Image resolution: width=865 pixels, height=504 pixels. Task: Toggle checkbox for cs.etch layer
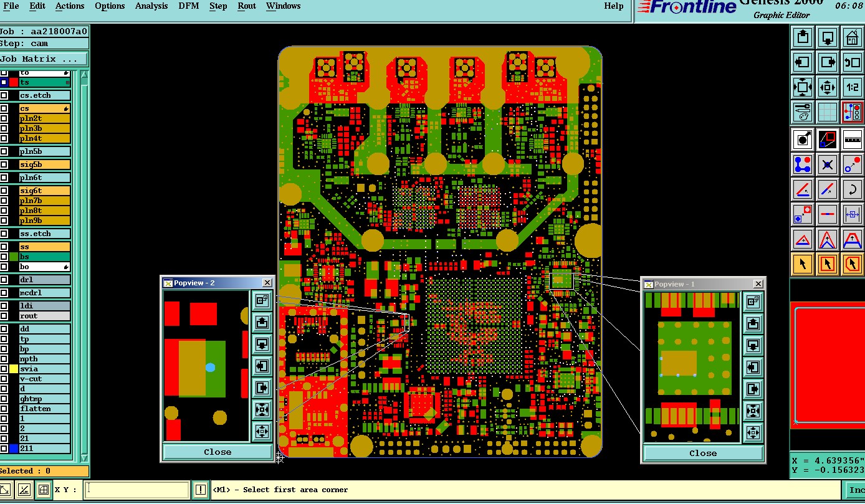click(4, 95)
